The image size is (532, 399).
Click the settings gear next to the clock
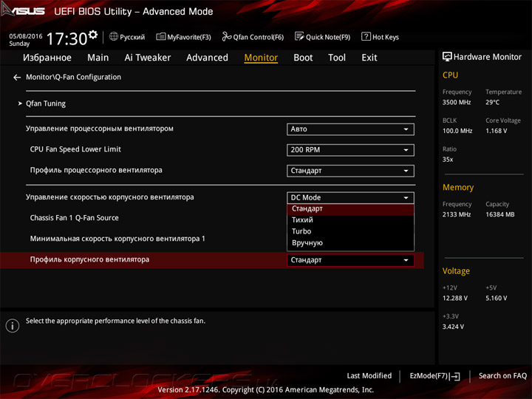pos(92,35)
